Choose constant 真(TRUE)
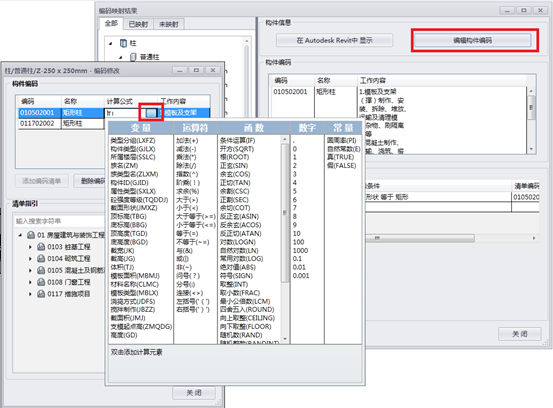Screen dimensions: 553x408 [340, 157]
